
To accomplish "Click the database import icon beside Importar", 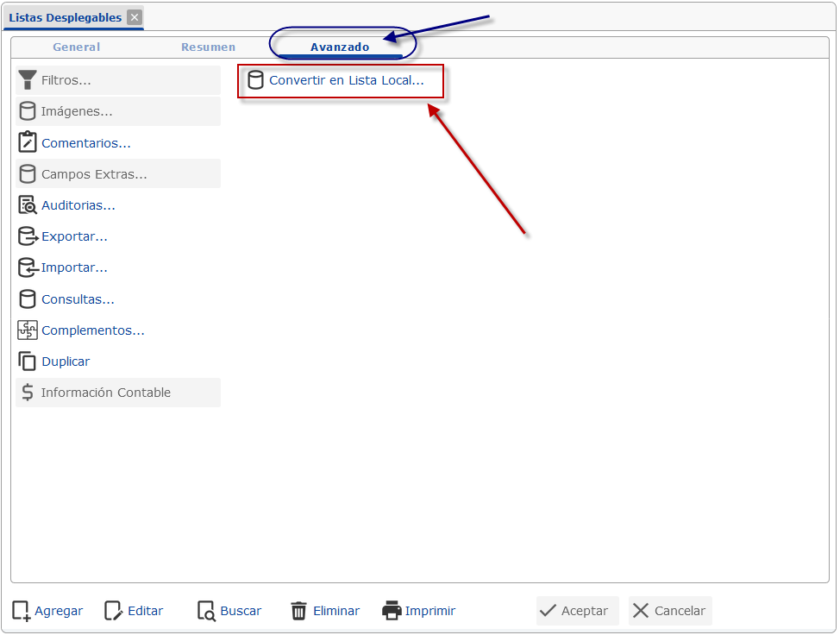I will (x=28, y=267).
